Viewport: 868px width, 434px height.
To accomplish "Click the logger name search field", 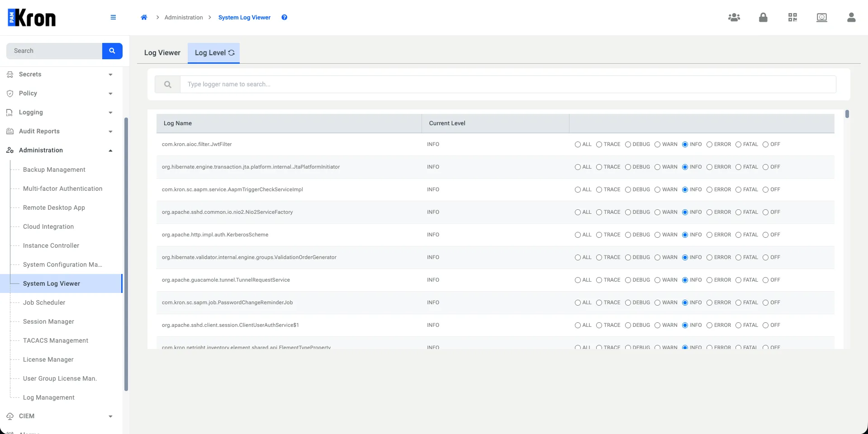I will click(508, 85).
